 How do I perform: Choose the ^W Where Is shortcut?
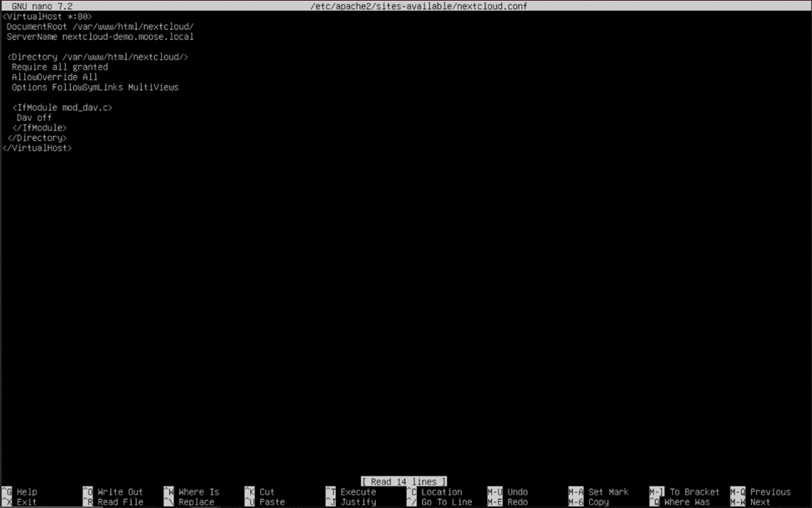click(192, 492)
